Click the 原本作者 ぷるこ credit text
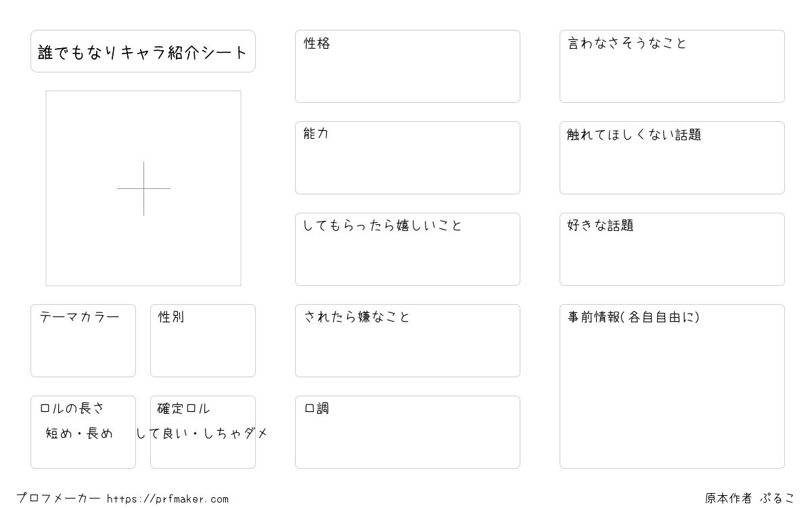This screenshot has width=812, height=508. pos(750,499)
